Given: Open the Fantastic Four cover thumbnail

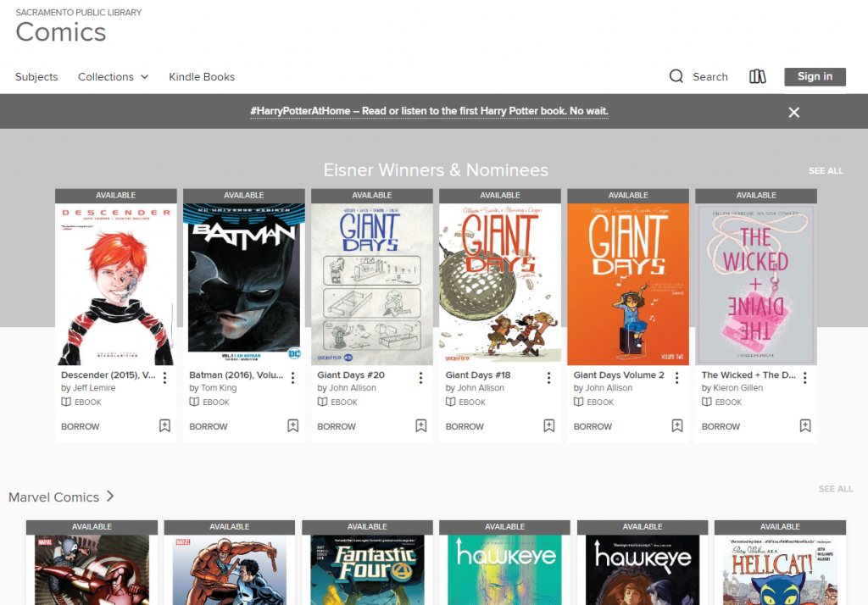Looking at the screenshot, I should (x=367, y=569).
